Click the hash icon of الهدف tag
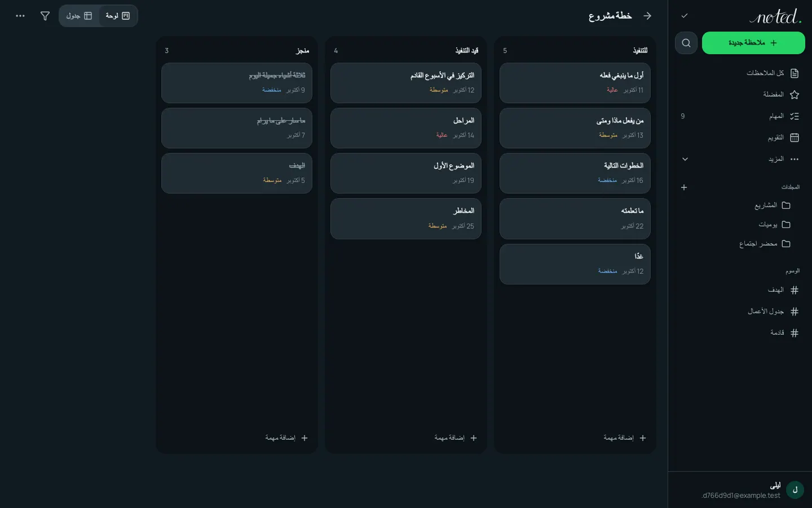The height and width of the screenshot is (508, 812). tap(795, 290)
